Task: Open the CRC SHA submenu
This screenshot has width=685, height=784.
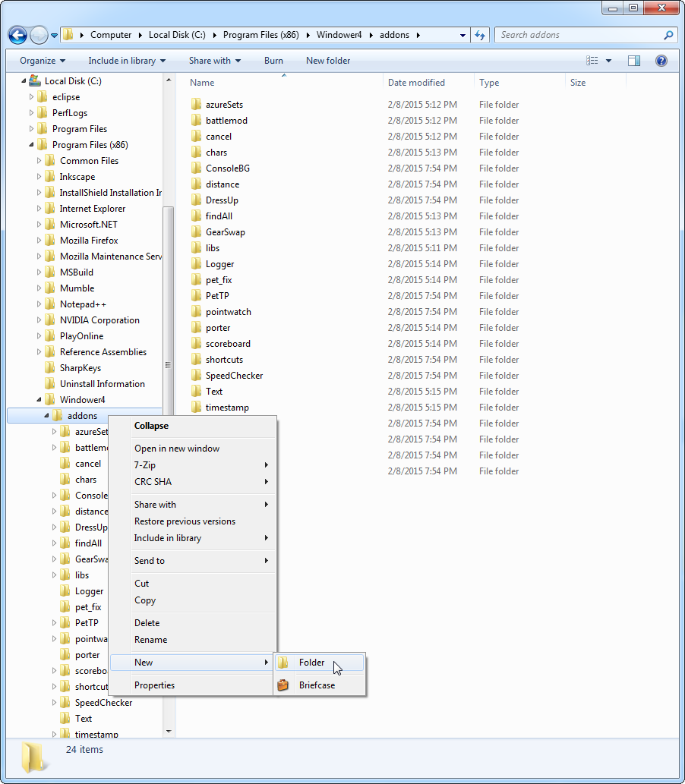Action: click(193, 481)
